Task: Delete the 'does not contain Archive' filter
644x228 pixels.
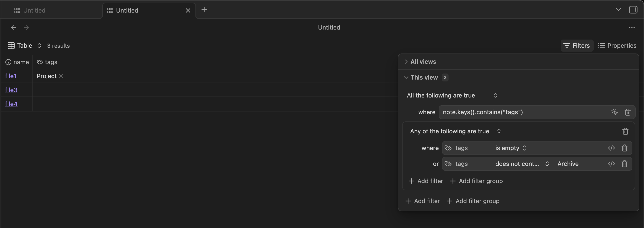Action: tap(624, 164)
